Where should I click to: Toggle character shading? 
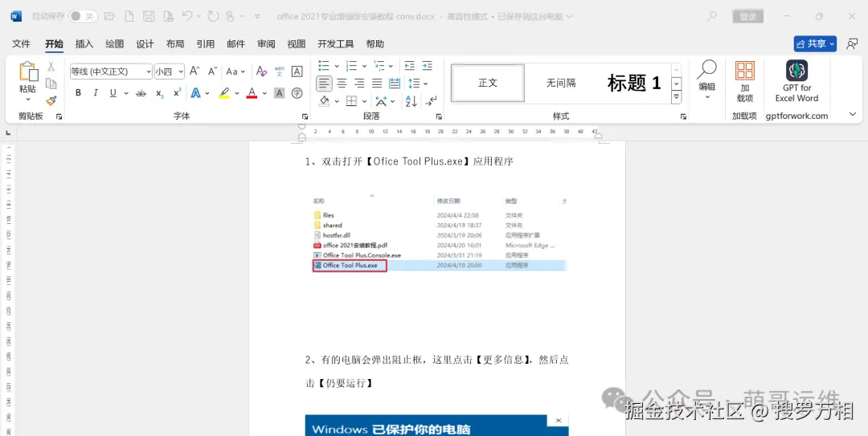coord(280,93)
